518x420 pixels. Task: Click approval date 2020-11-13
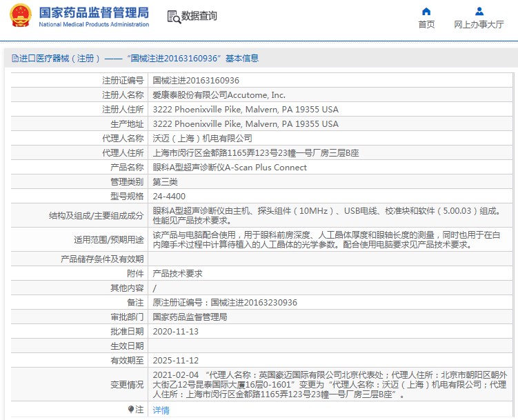pyautogui.click(x=175, y=332)
